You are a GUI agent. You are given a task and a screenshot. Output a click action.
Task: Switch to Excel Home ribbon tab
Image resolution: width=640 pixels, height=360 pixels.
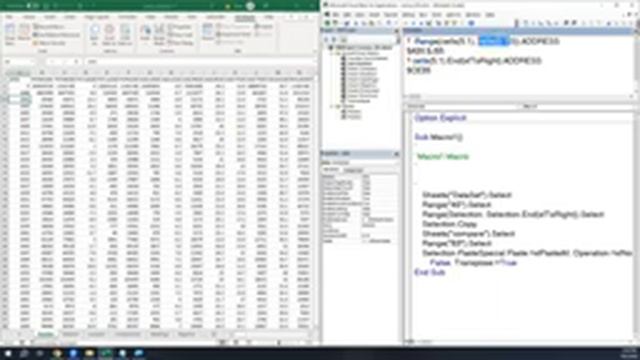coord(29,17)
